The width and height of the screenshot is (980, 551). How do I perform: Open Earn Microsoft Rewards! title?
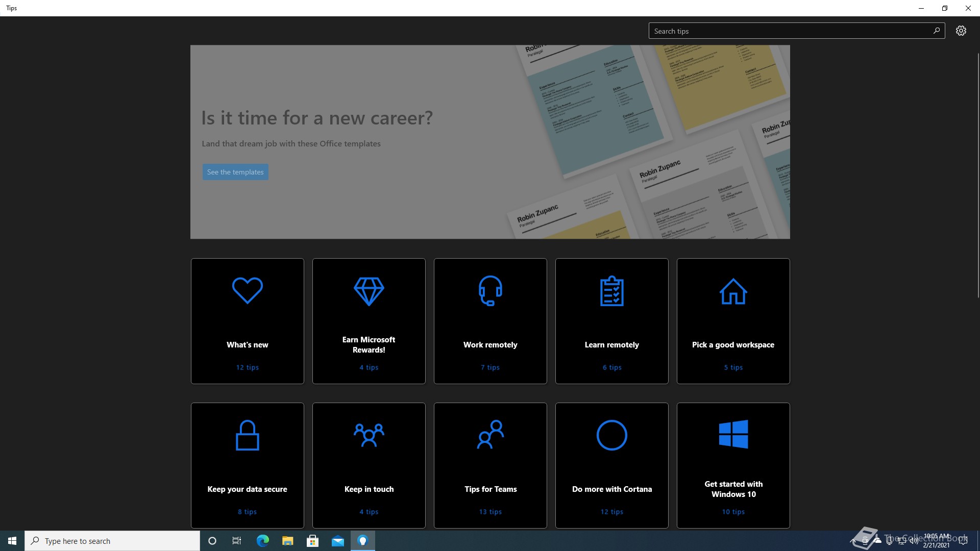(369, 345)
